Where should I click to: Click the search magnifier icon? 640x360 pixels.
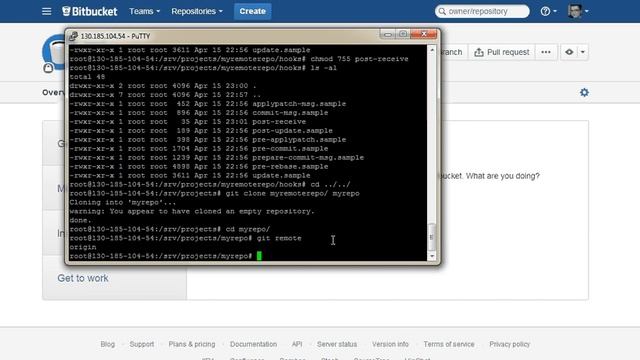[442, 11]
